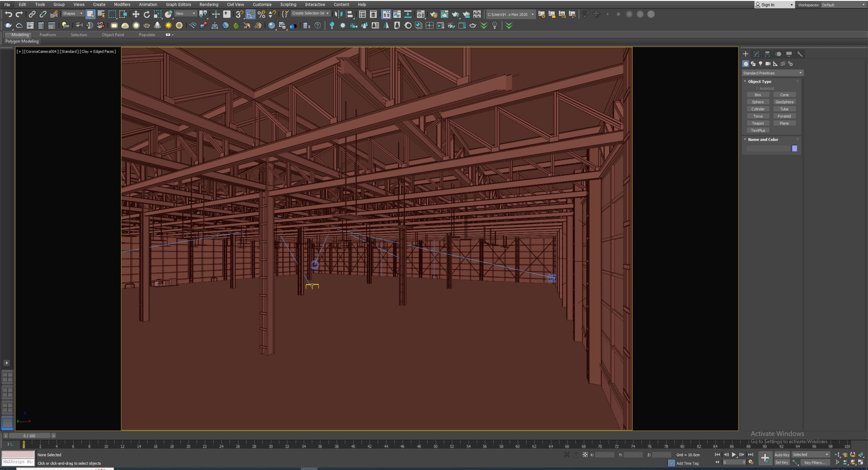Select the Lights category icon
This screenshot has height=470, width=868.
(x=760, y=64)
